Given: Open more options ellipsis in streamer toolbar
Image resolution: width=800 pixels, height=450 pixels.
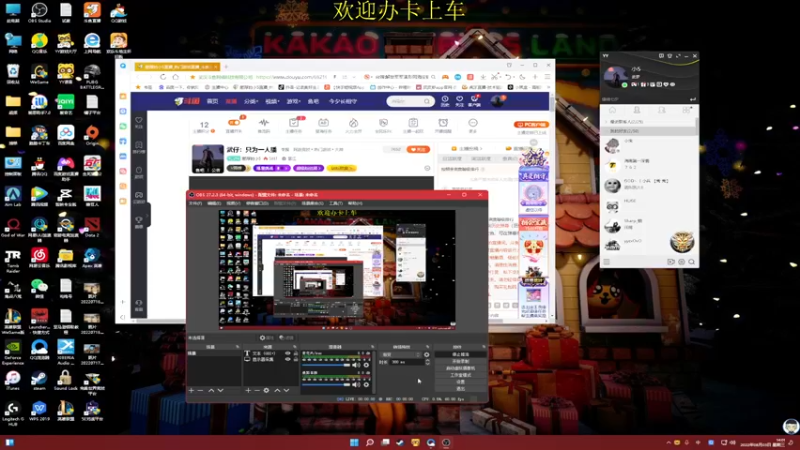Looking at the screenshot, I should tap(472, 122).
